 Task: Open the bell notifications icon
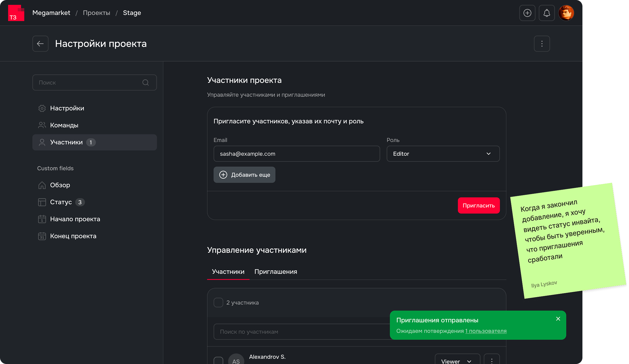pos(547,13)
